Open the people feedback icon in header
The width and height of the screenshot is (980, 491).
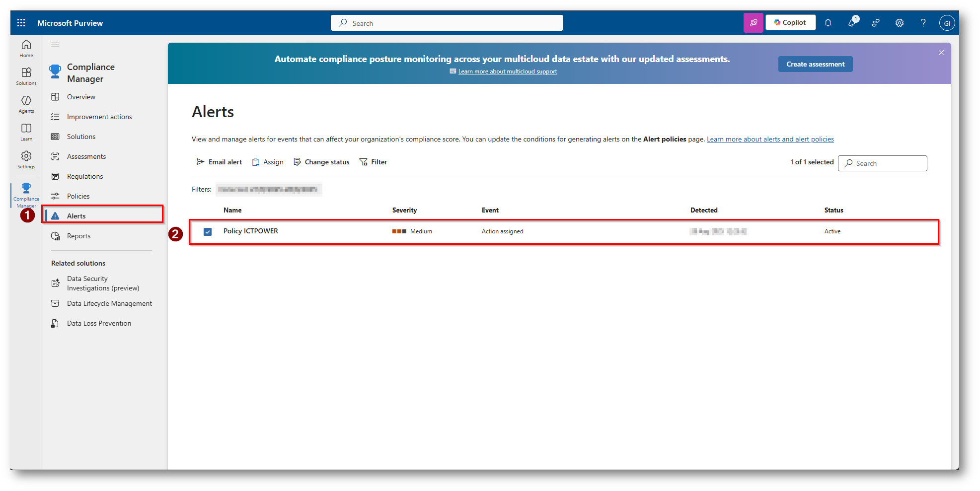tap(876, 23)
